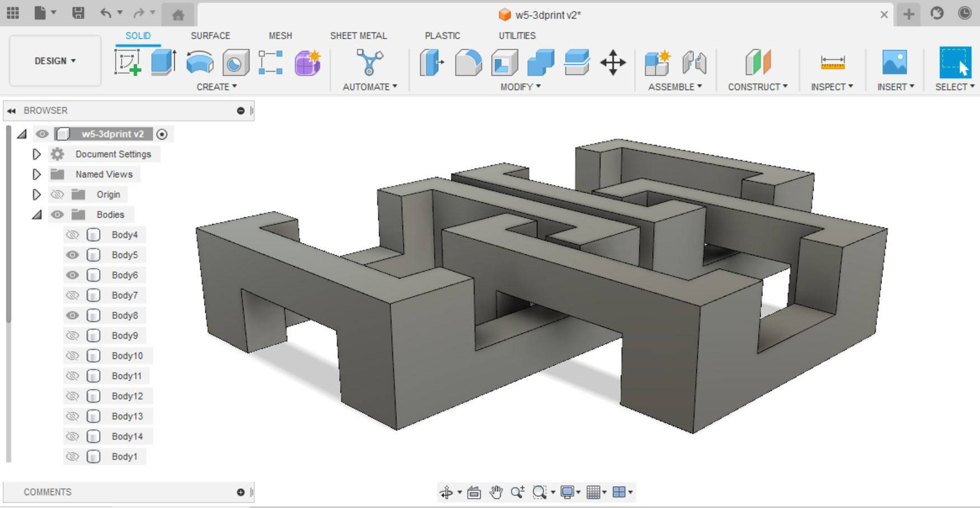Viewport: 980px width, 508px height.
Task: Redo the last action
Action: pos(139,13)
